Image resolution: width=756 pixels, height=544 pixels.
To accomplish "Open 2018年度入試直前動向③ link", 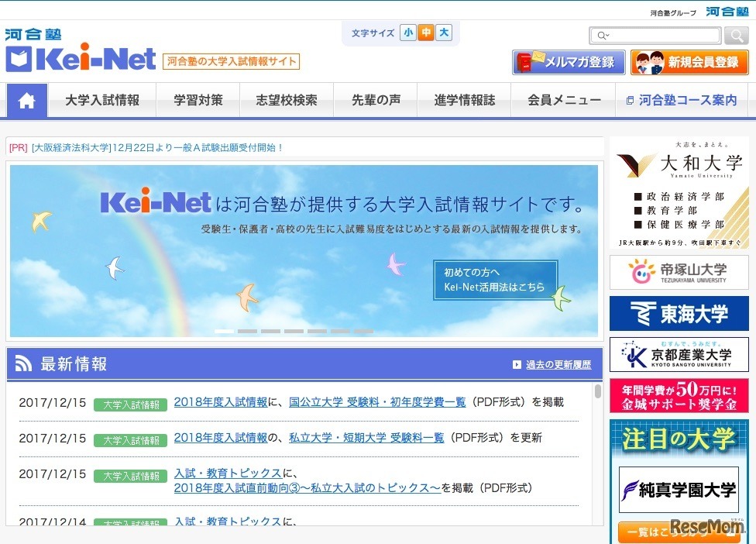I will coord(308,488).
